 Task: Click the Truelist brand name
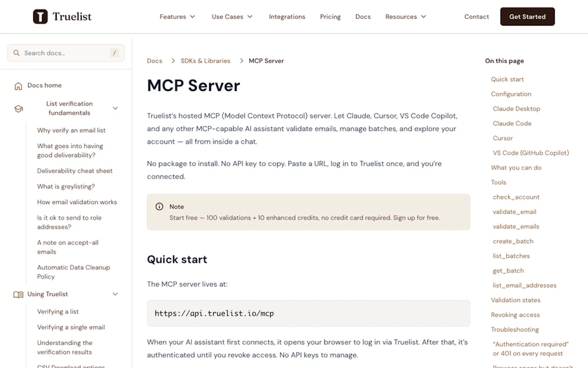[72, 17]
